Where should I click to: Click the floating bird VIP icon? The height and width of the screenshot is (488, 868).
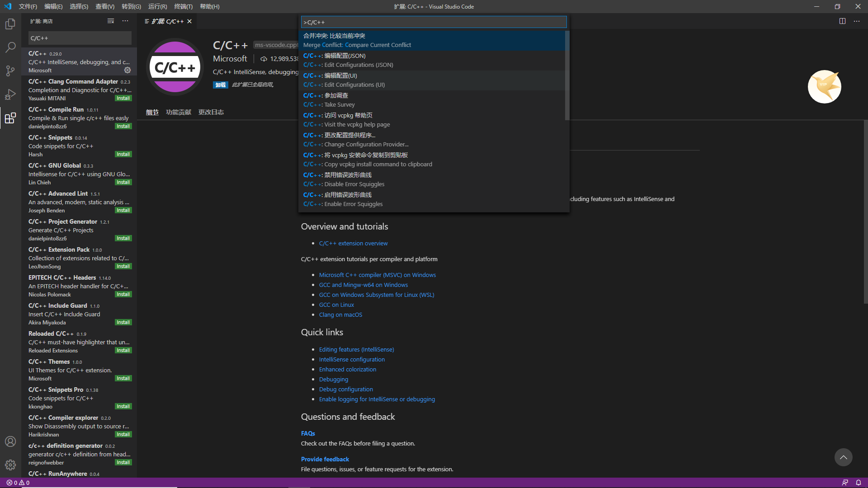(824, 86)
